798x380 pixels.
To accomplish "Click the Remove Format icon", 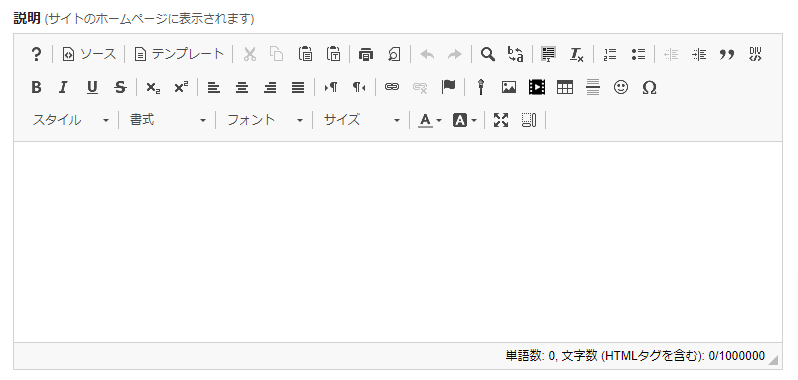I will click(x=576, y=54).
